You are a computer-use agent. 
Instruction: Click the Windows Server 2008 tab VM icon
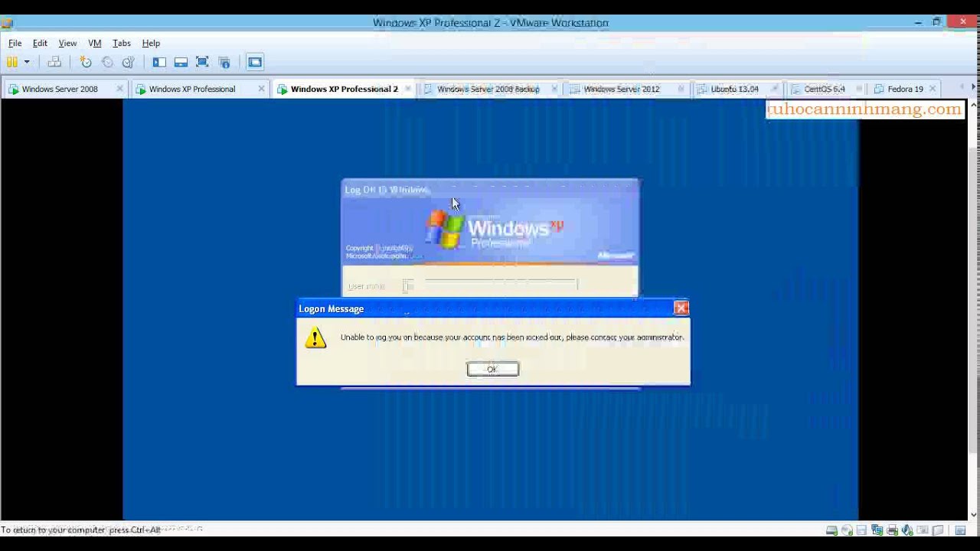(x=13, y=90)
